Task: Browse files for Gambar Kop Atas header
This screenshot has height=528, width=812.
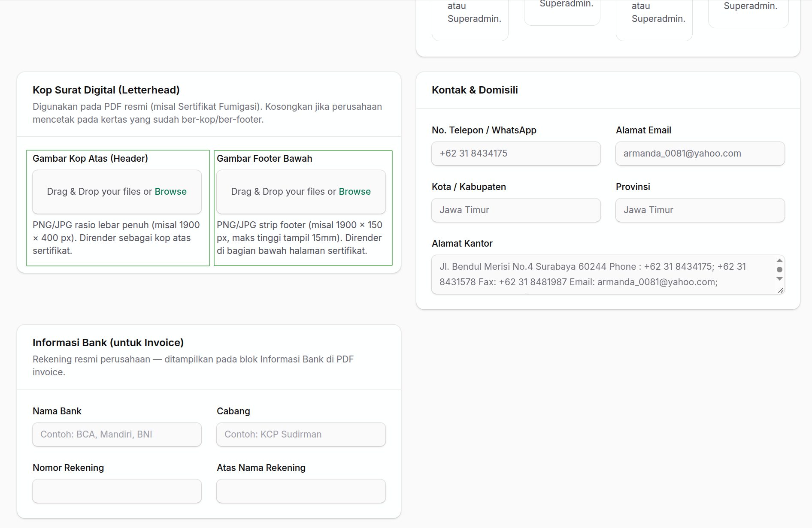Action: (170, 192)
